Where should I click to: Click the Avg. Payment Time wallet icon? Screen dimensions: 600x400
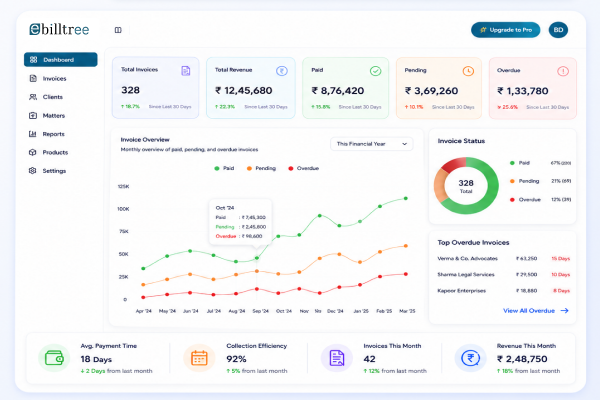pyautogui.click(x=54, y=358)
